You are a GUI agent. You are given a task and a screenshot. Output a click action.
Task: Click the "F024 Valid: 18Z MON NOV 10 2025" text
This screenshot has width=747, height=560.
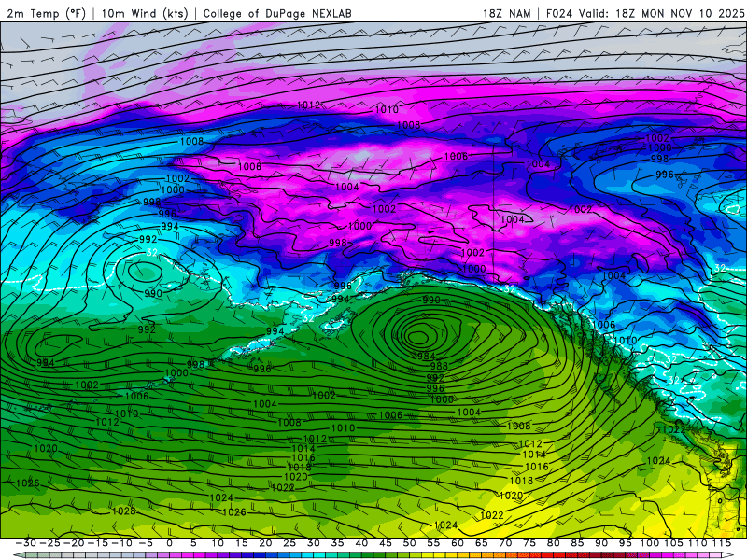645,13
